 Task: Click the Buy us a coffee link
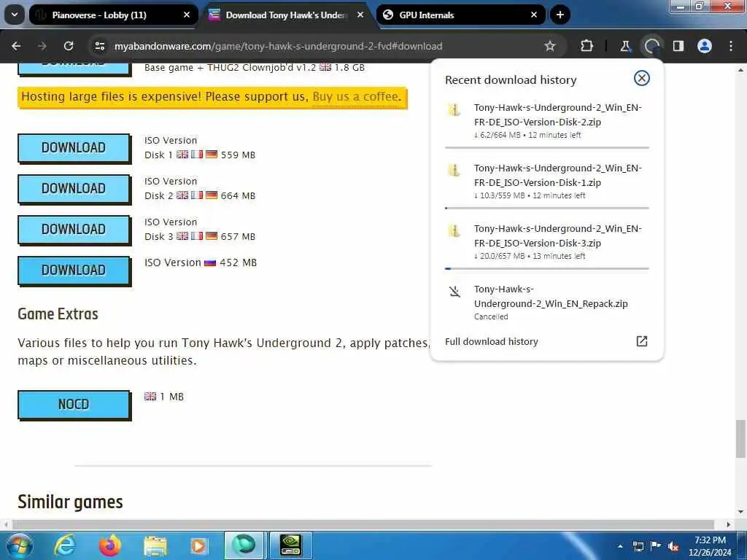[355, 97]
